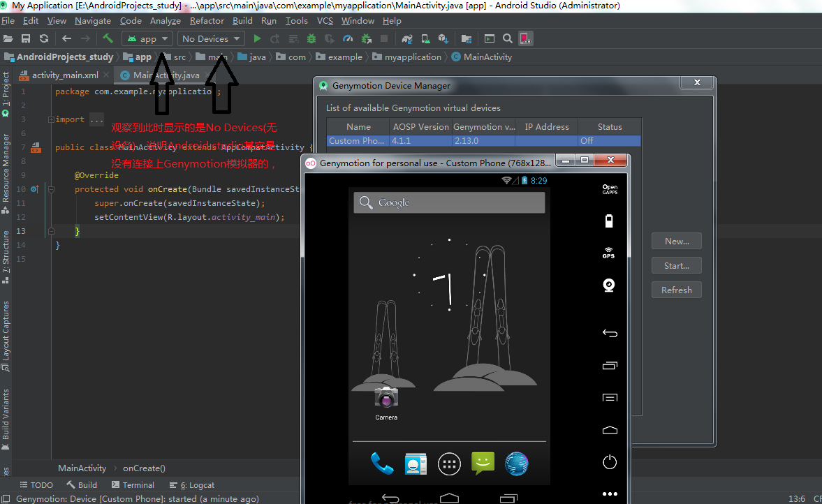The height and width of the screenshot is (504, 822).
Task: Open the SDK Manager icon
Action: 443,38
